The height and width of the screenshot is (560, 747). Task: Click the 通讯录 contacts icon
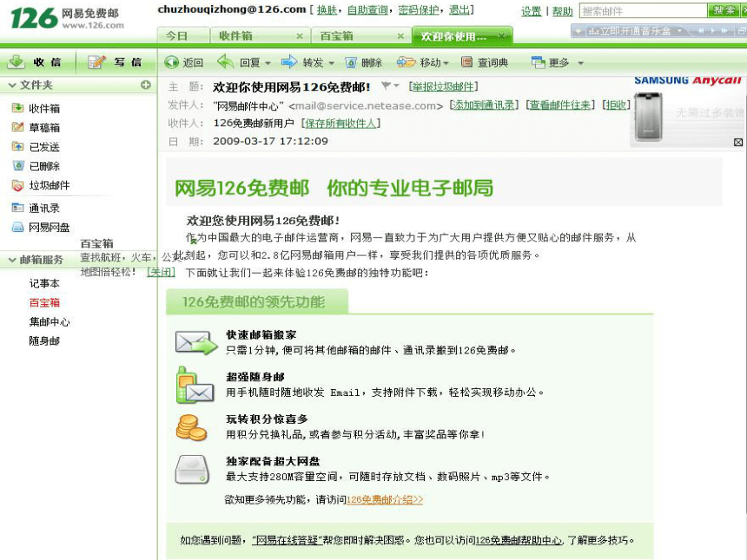17,208
